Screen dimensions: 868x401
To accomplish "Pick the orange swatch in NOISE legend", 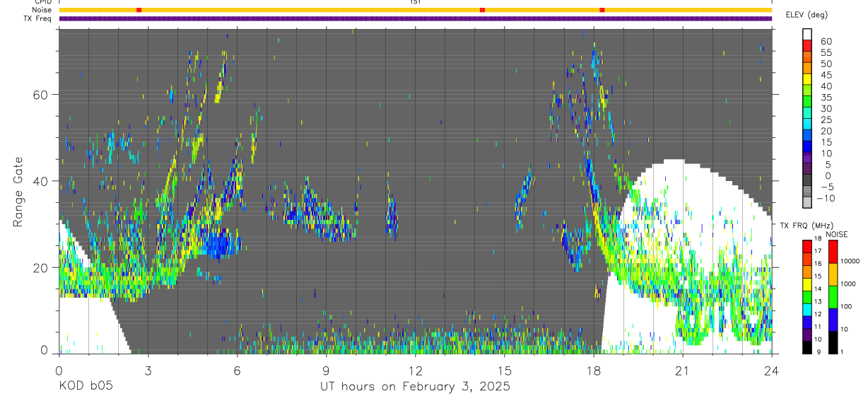I will pos(833,274).
